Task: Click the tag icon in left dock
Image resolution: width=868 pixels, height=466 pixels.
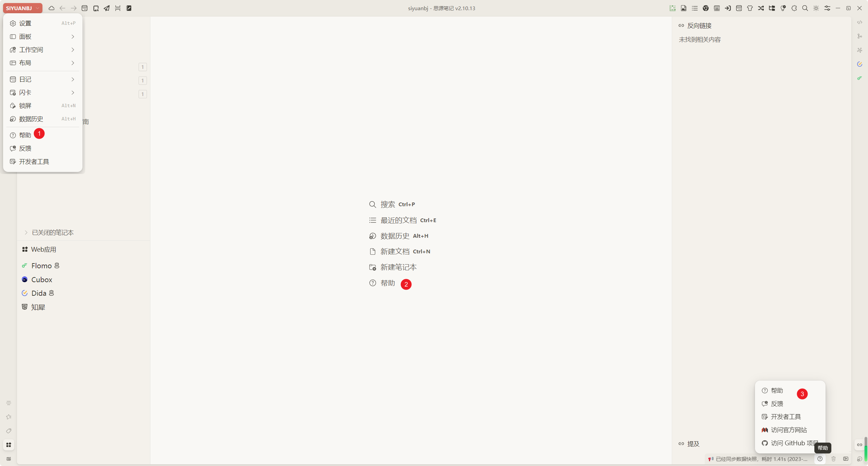Action: click(9, 431)
